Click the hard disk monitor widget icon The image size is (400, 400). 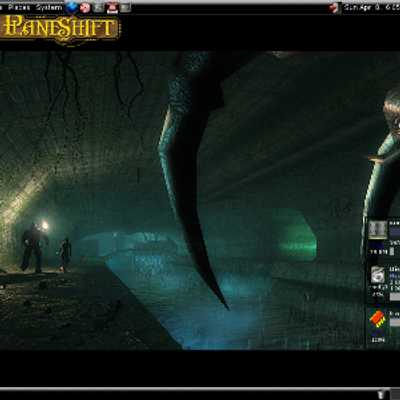pos(378,275)
